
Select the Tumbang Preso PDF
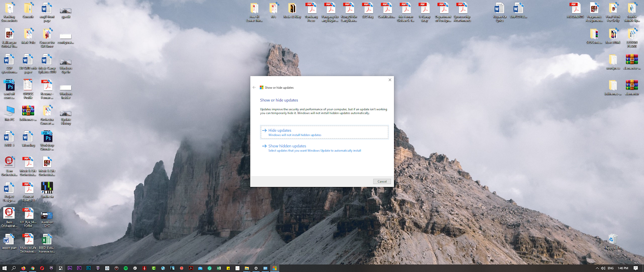[311, 12]
